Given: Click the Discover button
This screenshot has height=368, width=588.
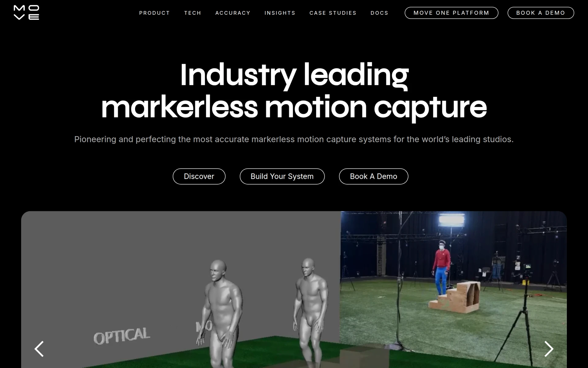Looking at the screenshot, I should [199, 176].
